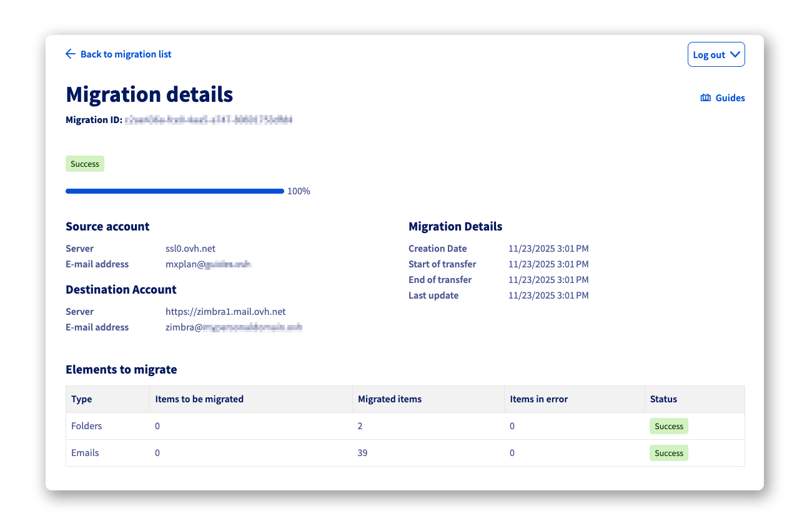Click the top Success status badge
The image size is (812, 531).
[85, 164]
